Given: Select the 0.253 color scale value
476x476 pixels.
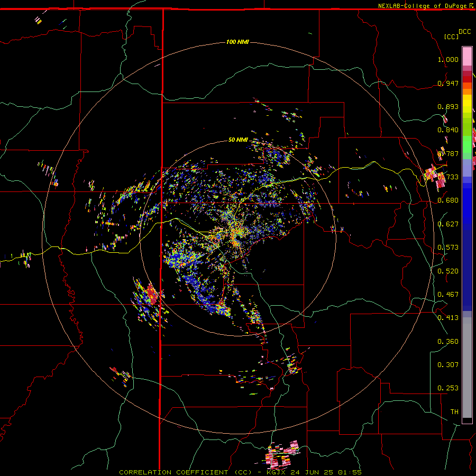Looking at the screenshot, I should (448, 388).
